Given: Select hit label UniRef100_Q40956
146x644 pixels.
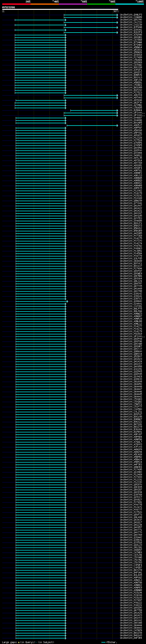Looking at the screenshot, I should coord(131,148).
